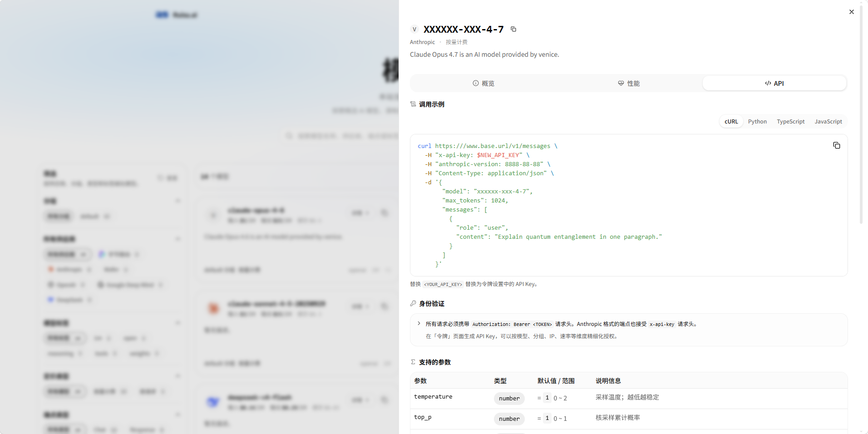
Task: Click the "Claude Opus 4.7 is an AI model" description
Action: pos(484,54)
